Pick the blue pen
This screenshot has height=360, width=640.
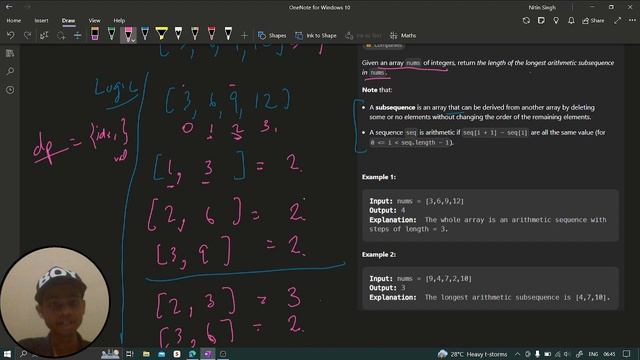pos(145,34)
